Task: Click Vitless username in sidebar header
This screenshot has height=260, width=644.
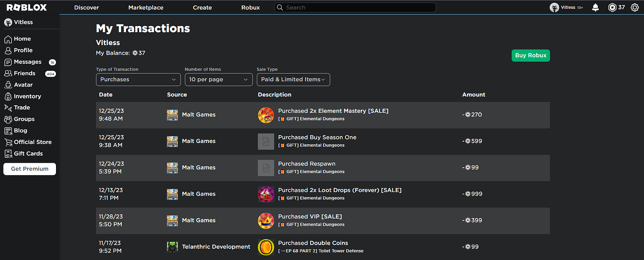Action: [23, 22]
